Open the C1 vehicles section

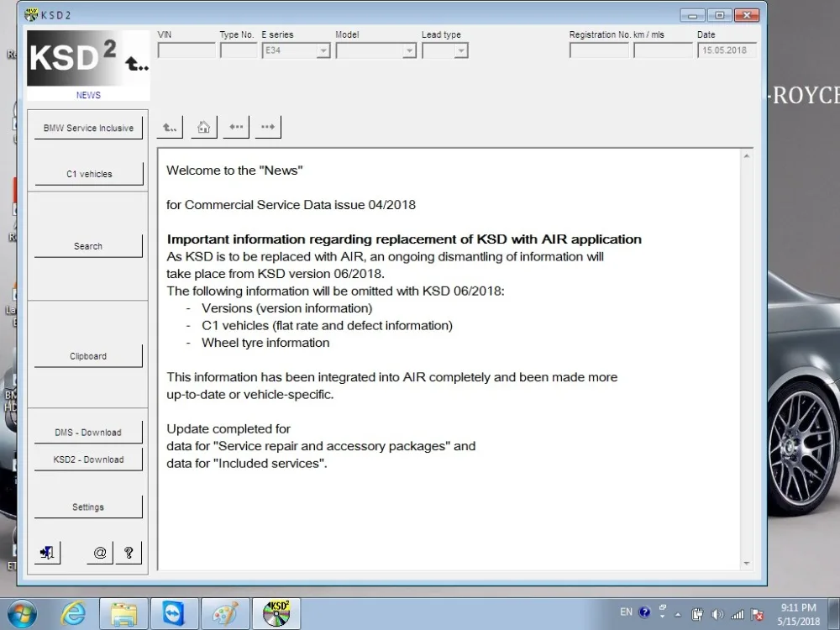(x=89, y=174)
